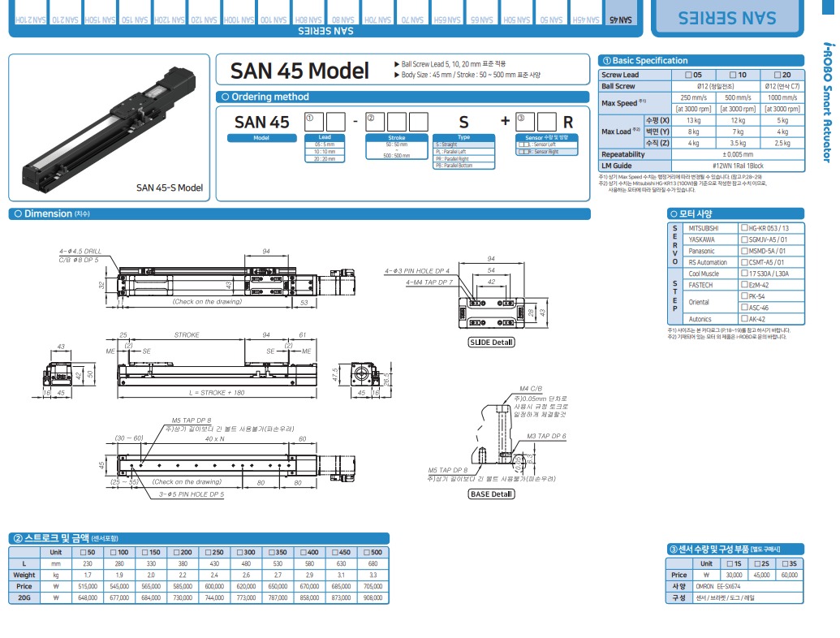Click the SLIDE Detail label

(491, 342)
